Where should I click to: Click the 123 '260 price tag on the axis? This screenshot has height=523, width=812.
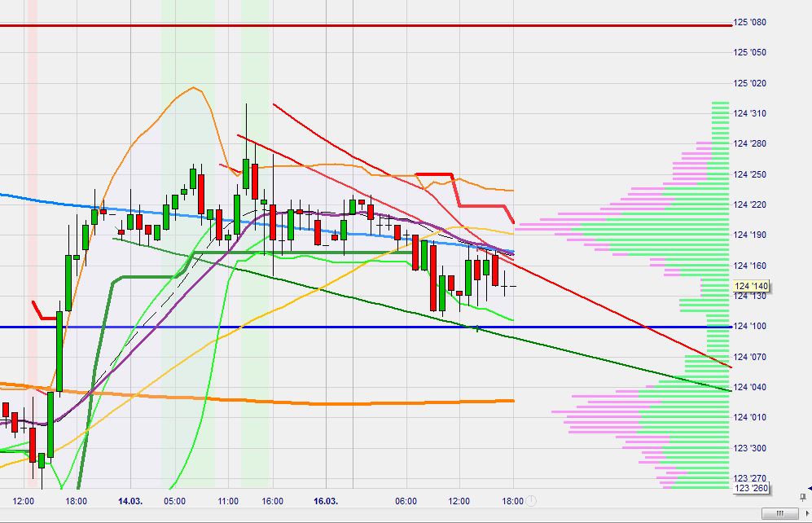(751, 488)
